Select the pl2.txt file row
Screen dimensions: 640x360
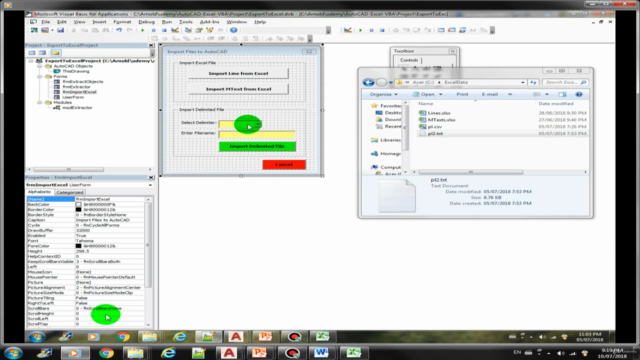pyautogui.click(x=502, y=134)
